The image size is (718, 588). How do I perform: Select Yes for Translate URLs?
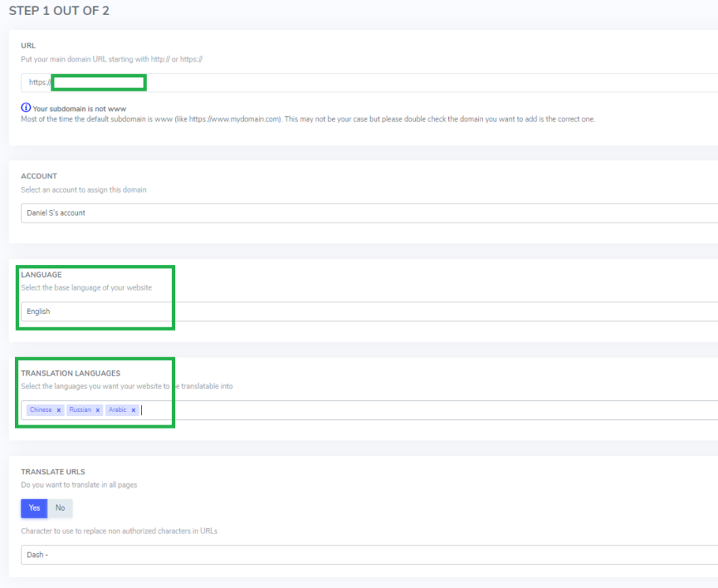coord(35,507)
